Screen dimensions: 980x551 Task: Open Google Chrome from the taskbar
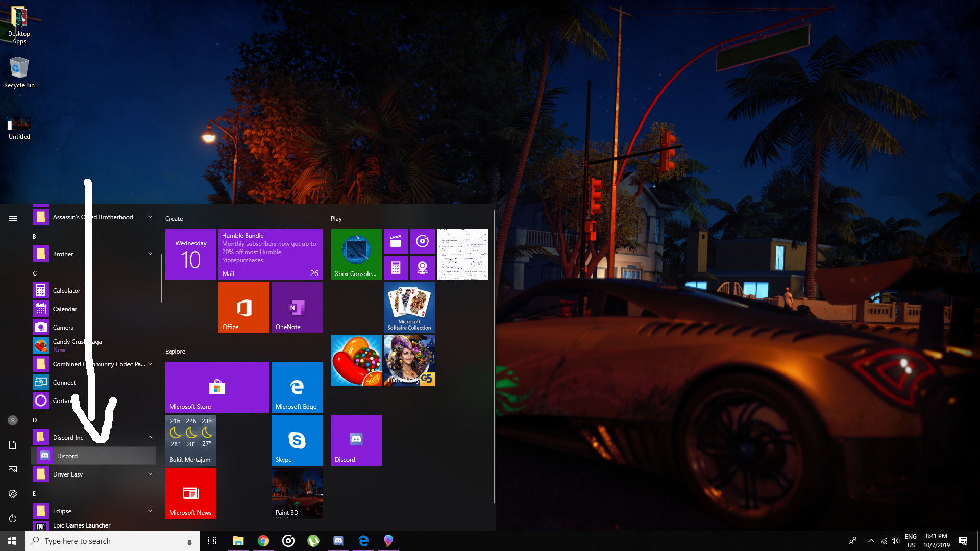click(263, 541)
